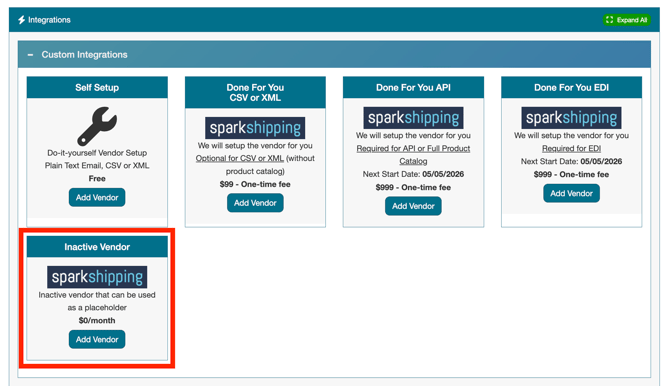
Task: Click the $99 - One-time fee text
Action: pos(255,184)
